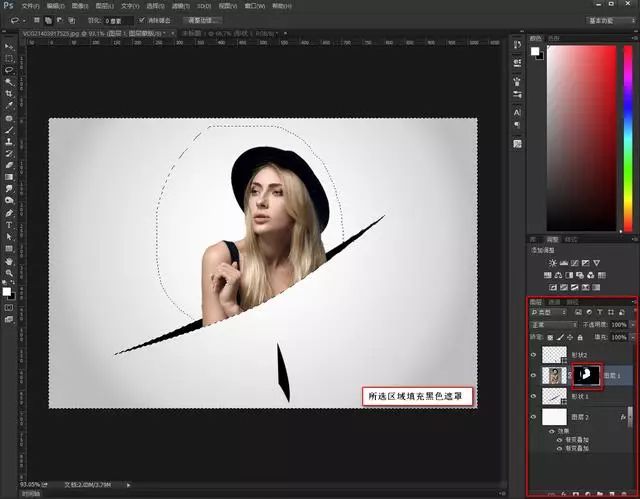
Task: Click Intersect with selection mode button
Action: click(72, 20)
